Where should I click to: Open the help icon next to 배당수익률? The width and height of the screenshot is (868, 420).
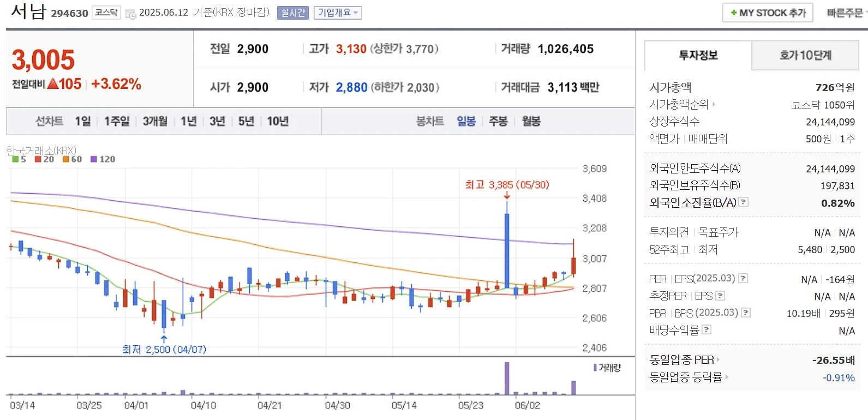[707, 329]
